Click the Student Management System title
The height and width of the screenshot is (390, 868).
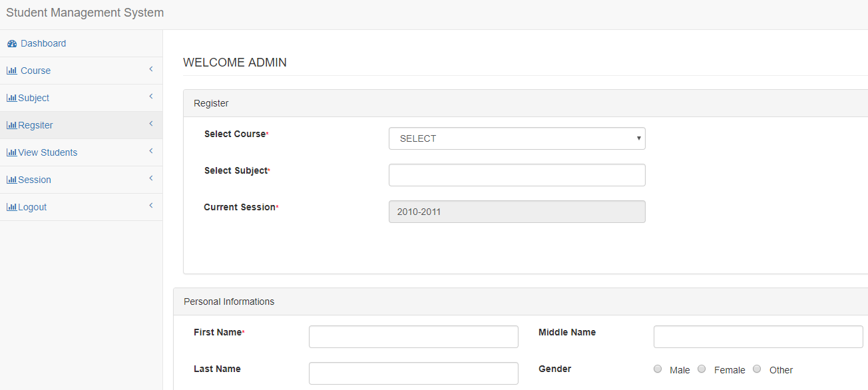pos(84,12)
